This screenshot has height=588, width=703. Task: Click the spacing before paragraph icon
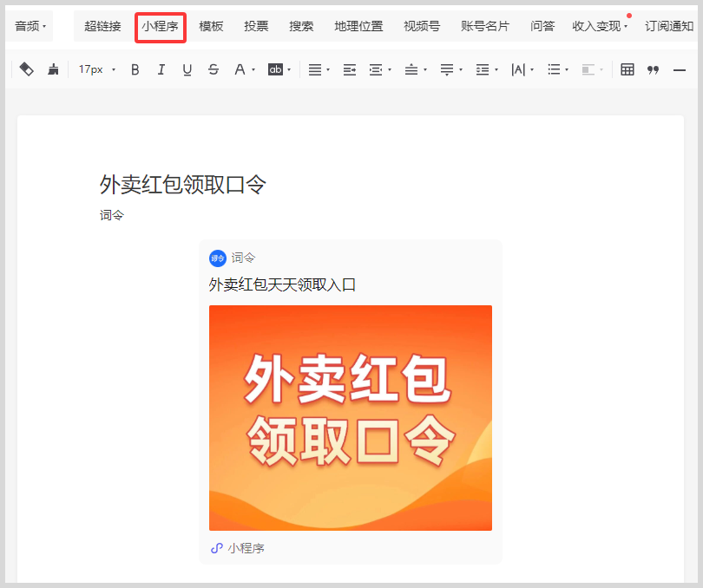tap(411, 69)
